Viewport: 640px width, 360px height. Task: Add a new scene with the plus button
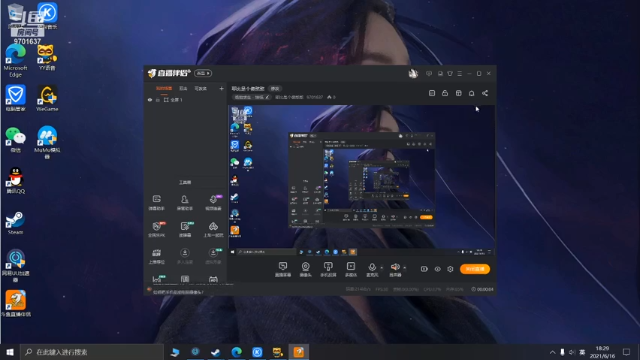pyautogui.click(x=221, y=89)
